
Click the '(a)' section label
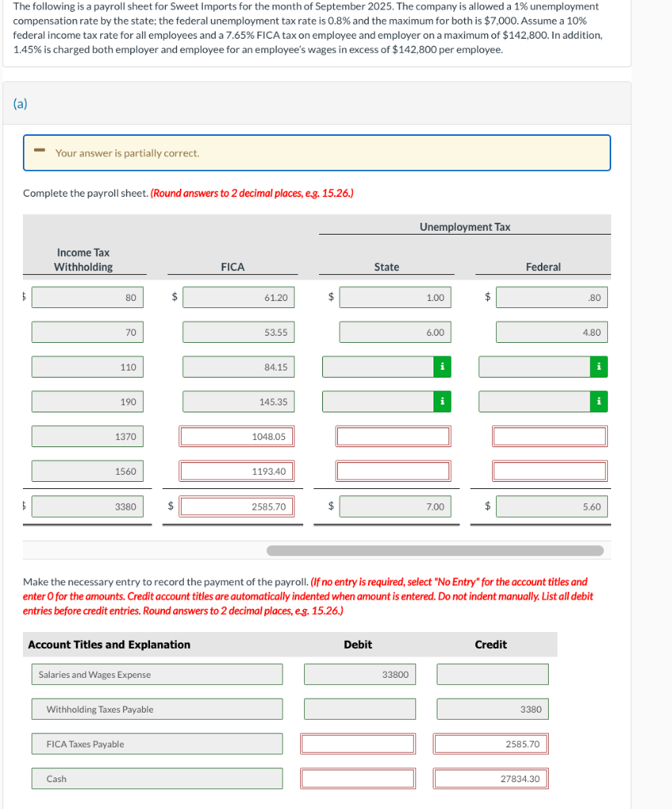coord(20,103)
